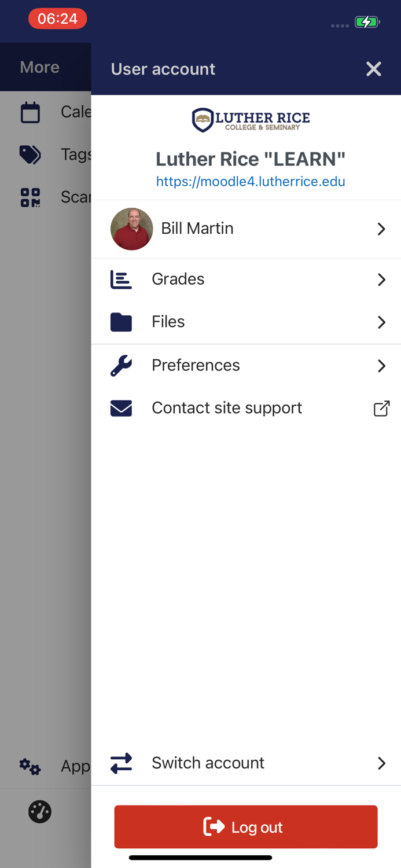Open the moodle4.lutherrice.edu link
This screenshot has width=401, height=868.
[x=251, y=181]
